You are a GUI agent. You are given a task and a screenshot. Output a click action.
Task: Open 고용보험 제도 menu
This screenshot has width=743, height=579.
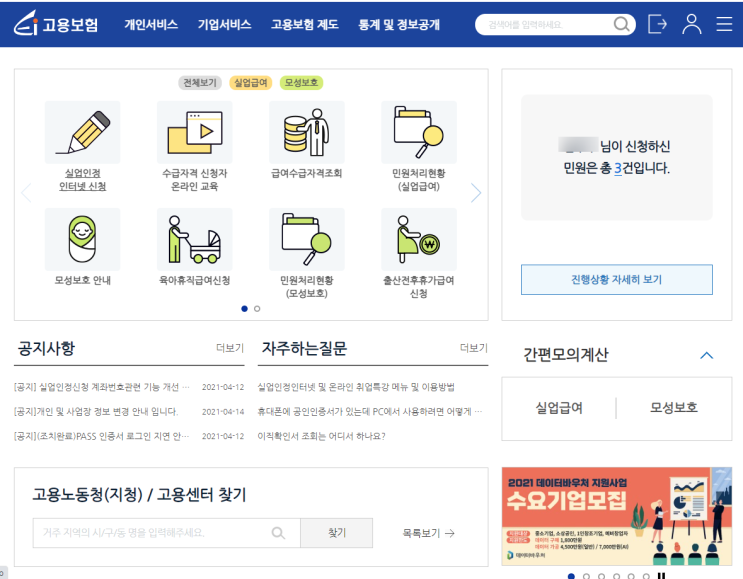(305, 24)
